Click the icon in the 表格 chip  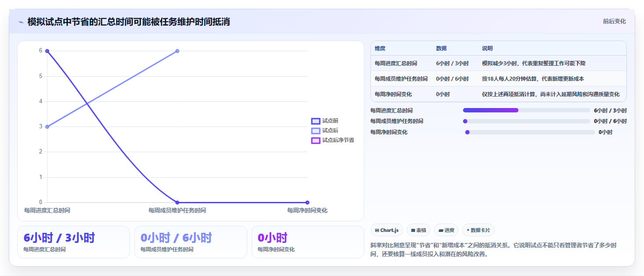click(x=413, y=230)
